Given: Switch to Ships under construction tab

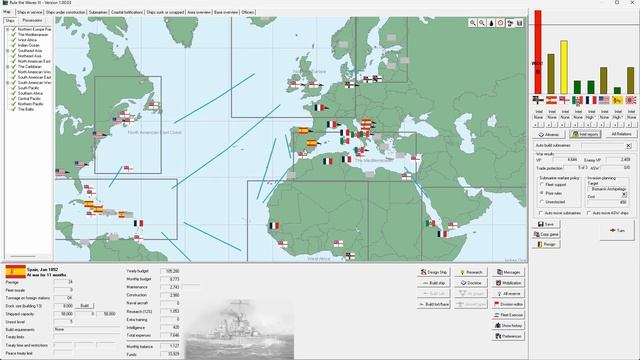Looking at the screenshot, I should pos(65,12).
